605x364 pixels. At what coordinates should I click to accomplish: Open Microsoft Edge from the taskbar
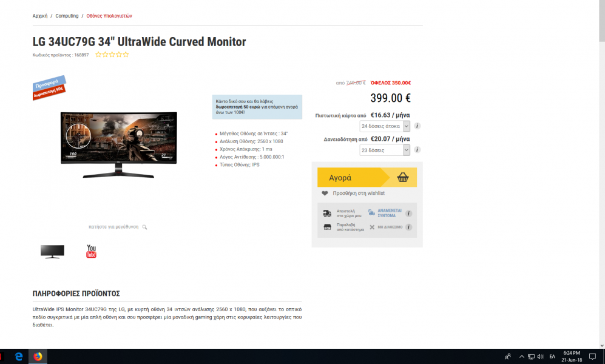pyautogui.click(x=19, y=356)
